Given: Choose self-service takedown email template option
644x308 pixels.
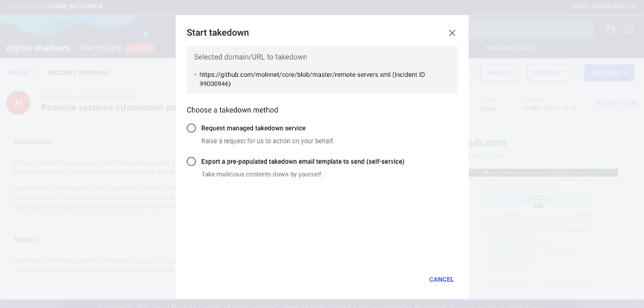Looking at the screenshot, I should [191, 161].
